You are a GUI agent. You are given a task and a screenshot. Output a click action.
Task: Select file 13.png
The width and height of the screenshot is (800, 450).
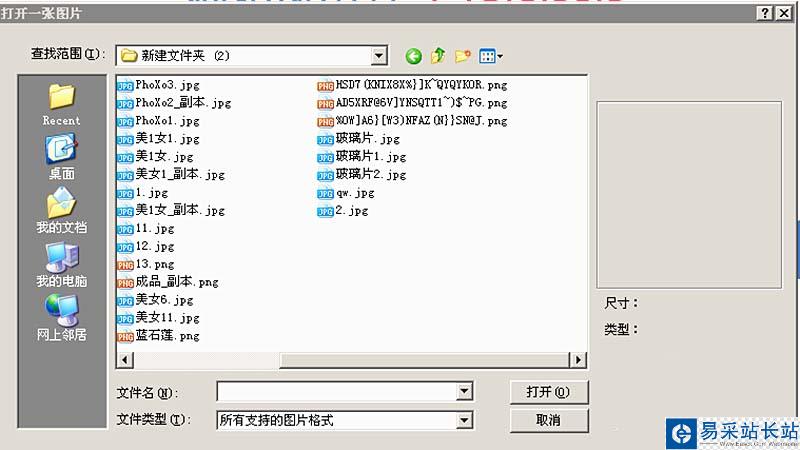(x=145, y=264)
